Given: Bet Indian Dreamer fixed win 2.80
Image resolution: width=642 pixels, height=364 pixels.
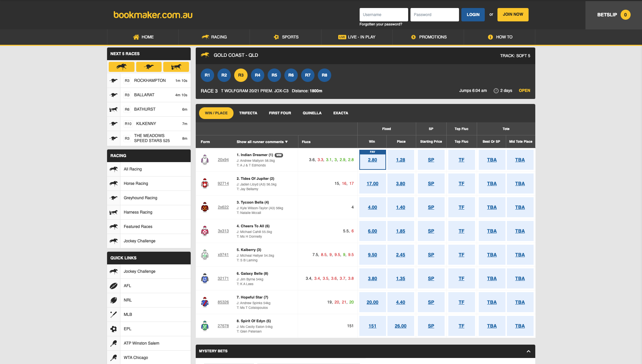Looking at the screenshot, I should tap(372, 160).
